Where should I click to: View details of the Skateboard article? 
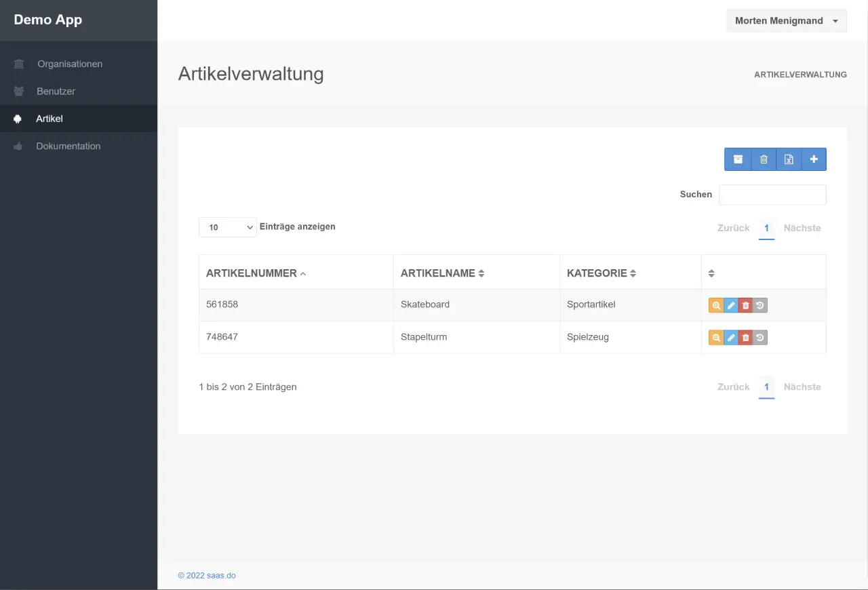pyautogui.click(x=716, y=305)
